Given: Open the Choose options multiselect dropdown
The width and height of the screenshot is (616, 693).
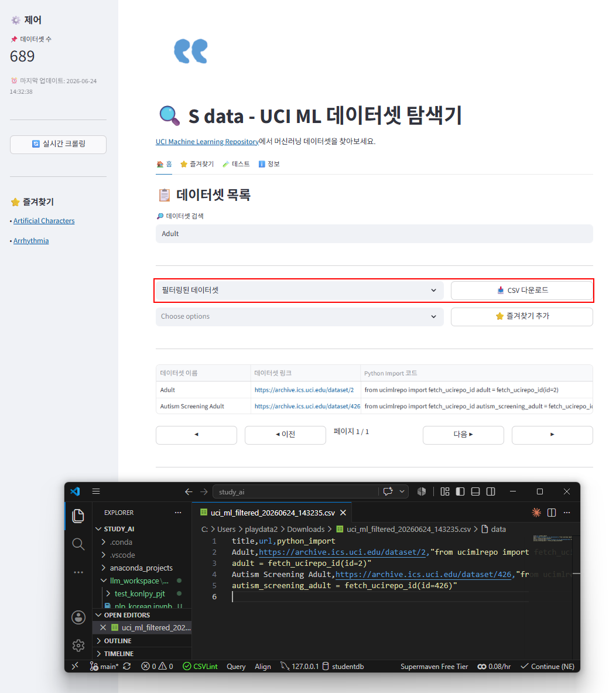Looking at the screenshot, I should point(299,316).
